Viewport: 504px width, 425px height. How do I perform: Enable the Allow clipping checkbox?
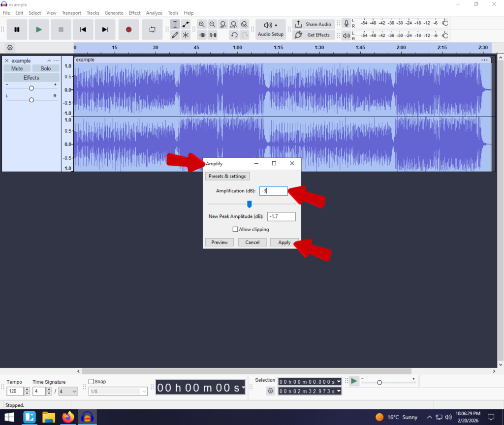pos(235,229)
